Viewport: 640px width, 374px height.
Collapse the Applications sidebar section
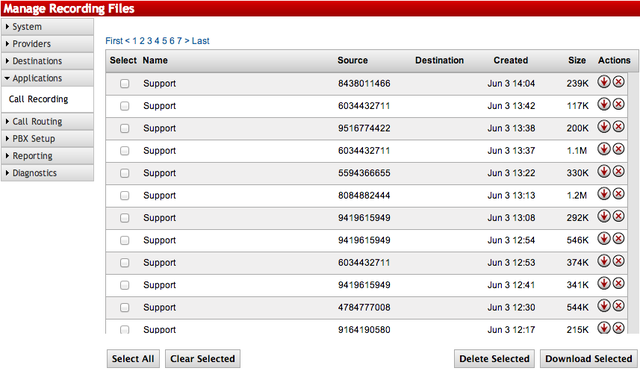pos(47,78)
